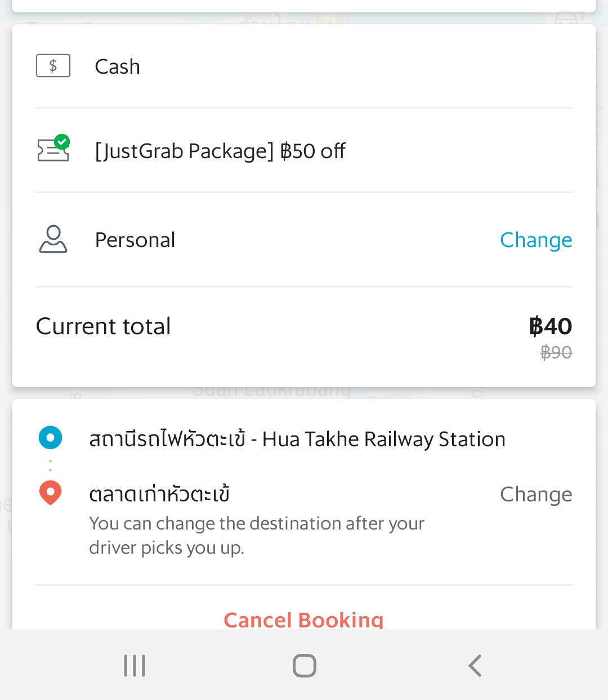
Task: Tap the promo voucher icon with green check
Action: point(53,149)
